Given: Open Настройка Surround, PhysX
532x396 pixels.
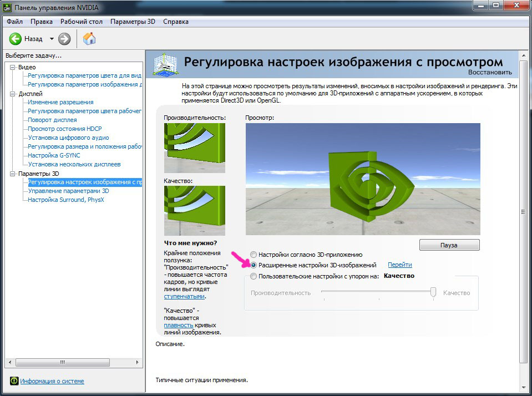Looking at the screenshot, I should tap(66, 200).
